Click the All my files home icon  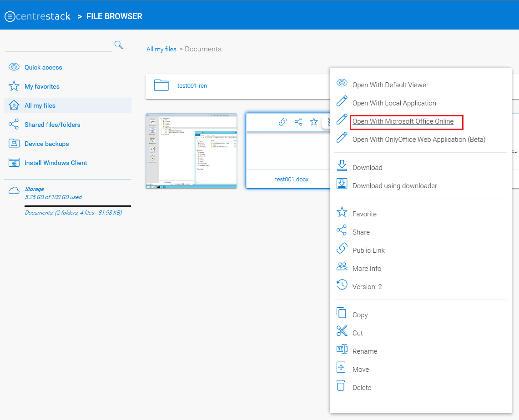[14, 105]
